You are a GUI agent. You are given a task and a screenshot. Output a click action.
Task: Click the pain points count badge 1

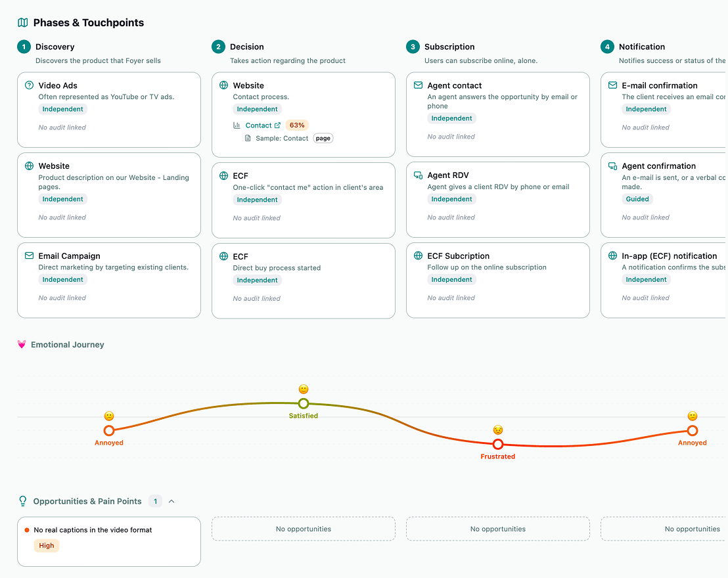tap(156, 501)
